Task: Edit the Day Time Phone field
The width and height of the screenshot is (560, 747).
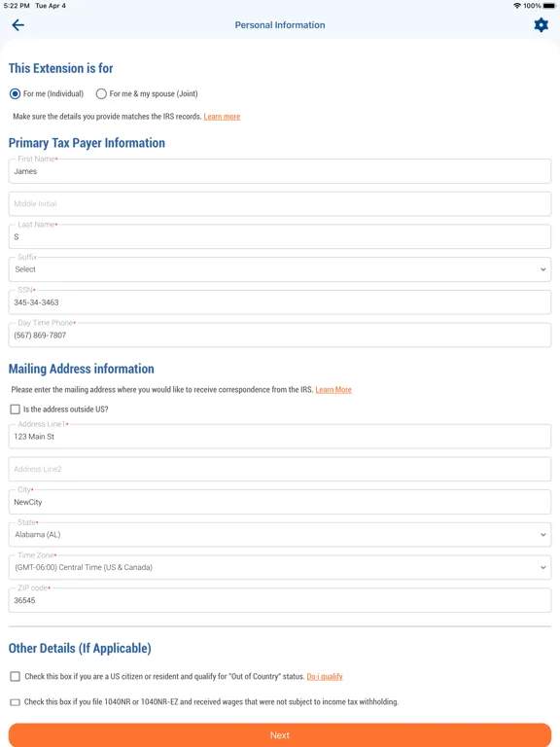Action: [280, 336]
